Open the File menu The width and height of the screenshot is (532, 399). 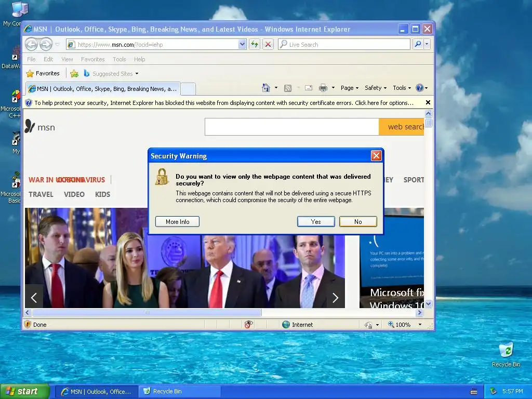click(31, 59)
